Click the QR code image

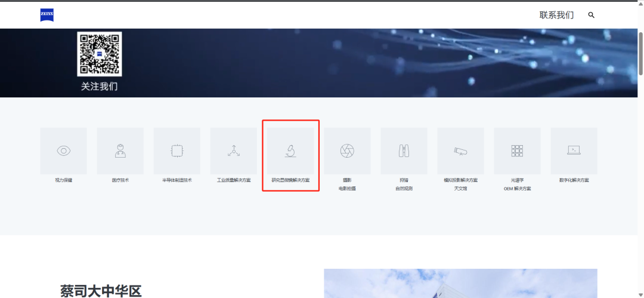pos(100,54)
